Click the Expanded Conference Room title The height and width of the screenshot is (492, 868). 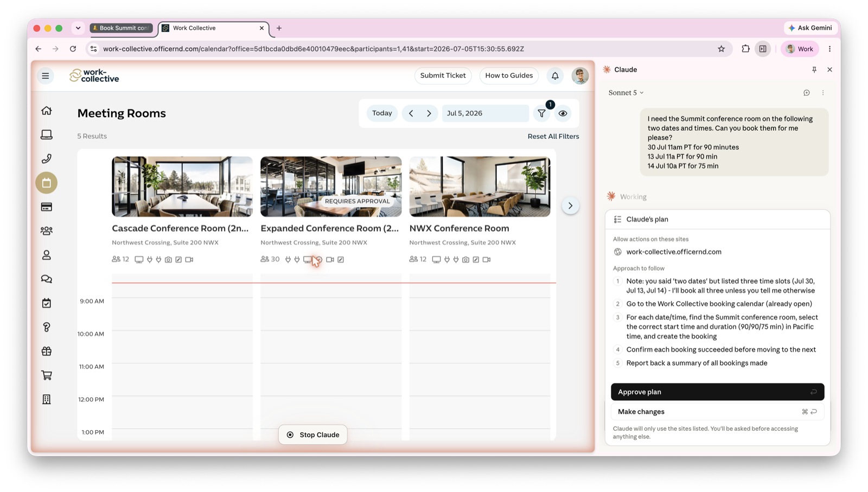pyautogui.click(x=329, y=228)
